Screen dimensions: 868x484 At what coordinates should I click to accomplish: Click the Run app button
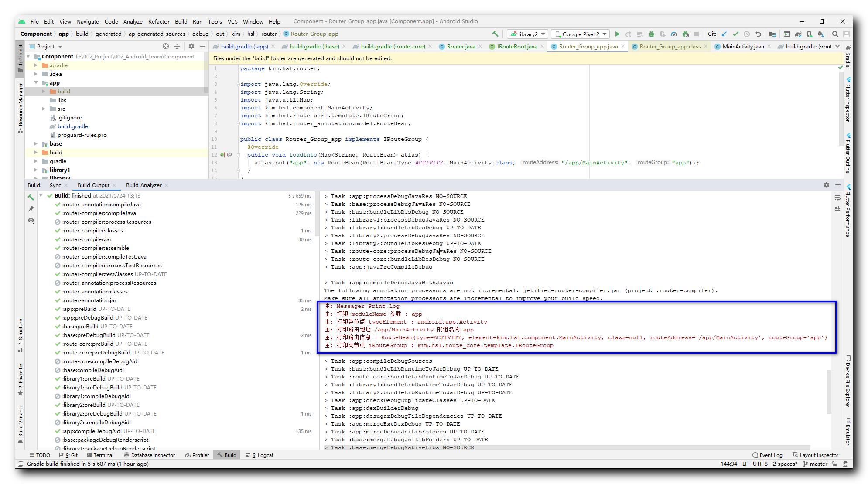point(618,34)
